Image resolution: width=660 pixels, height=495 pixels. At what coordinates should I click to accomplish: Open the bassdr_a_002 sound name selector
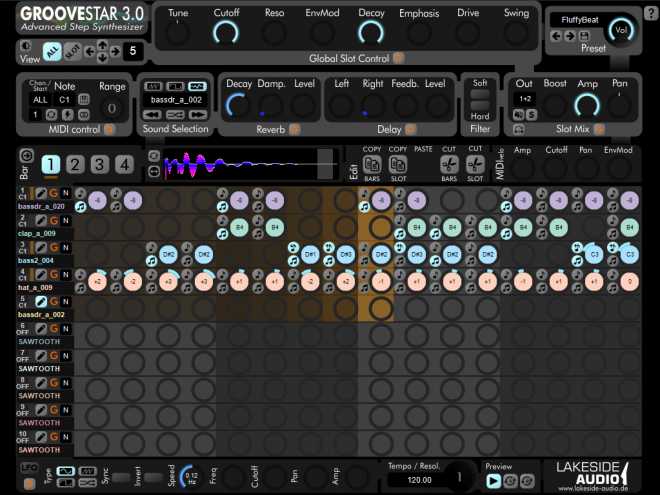176,100
